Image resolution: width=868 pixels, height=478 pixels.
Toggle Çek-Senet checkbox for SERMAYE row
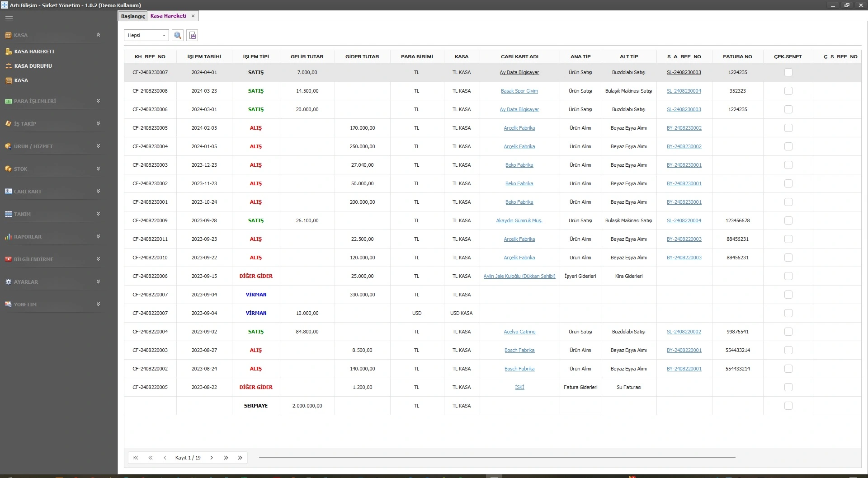(788, 406)
